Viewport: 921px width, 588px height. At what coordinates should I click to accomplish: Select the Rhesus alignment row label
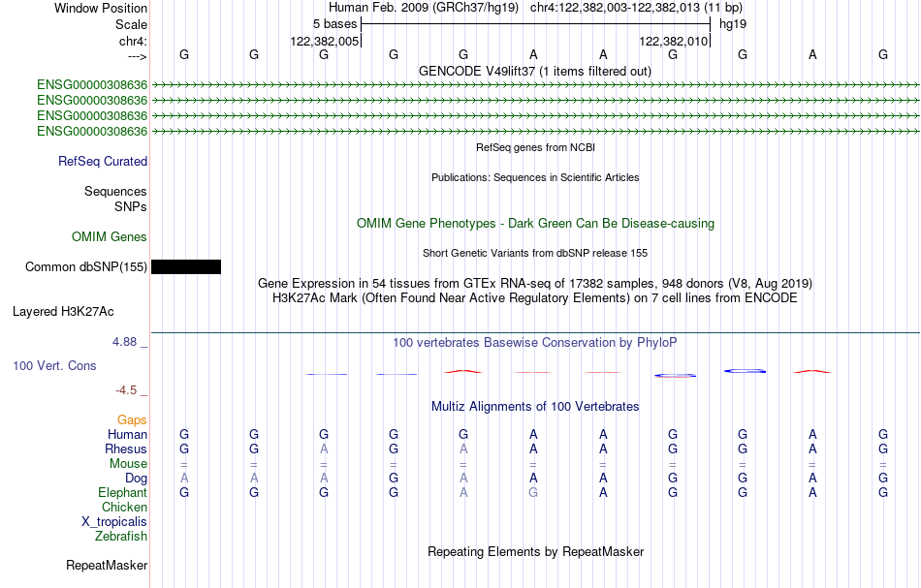[x=126, y=449]
